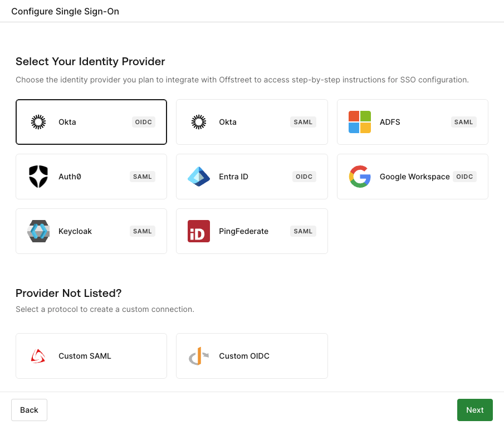Click the Okta SAML sunburst logo
This screenshot has width=504, height=425.
[199, 122]
